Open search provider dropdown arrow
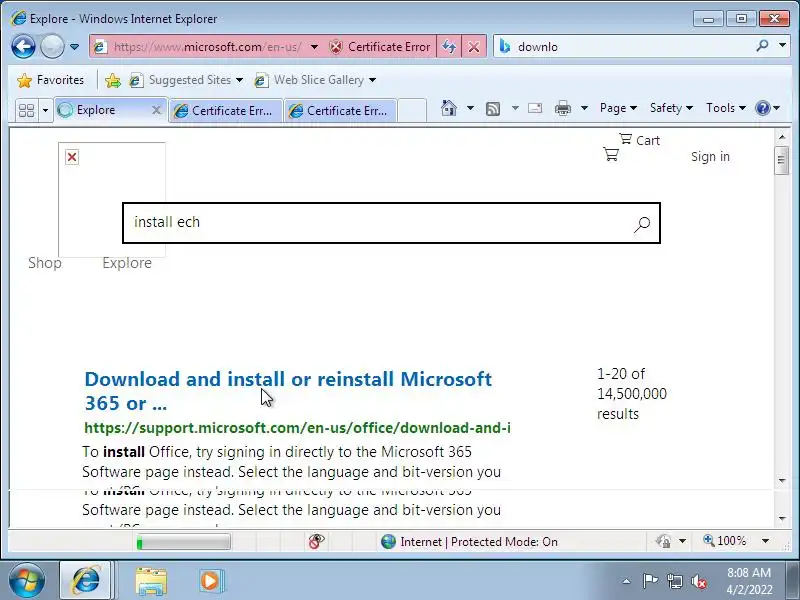 [782, 46]
